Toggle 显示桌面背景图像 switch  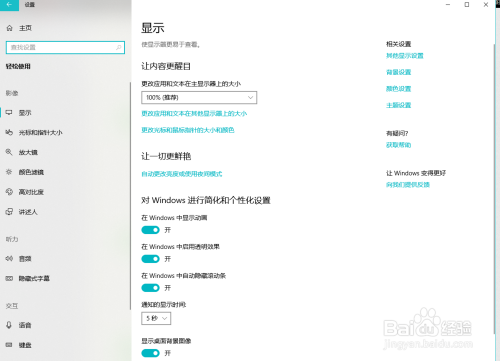tap(150, 353)
